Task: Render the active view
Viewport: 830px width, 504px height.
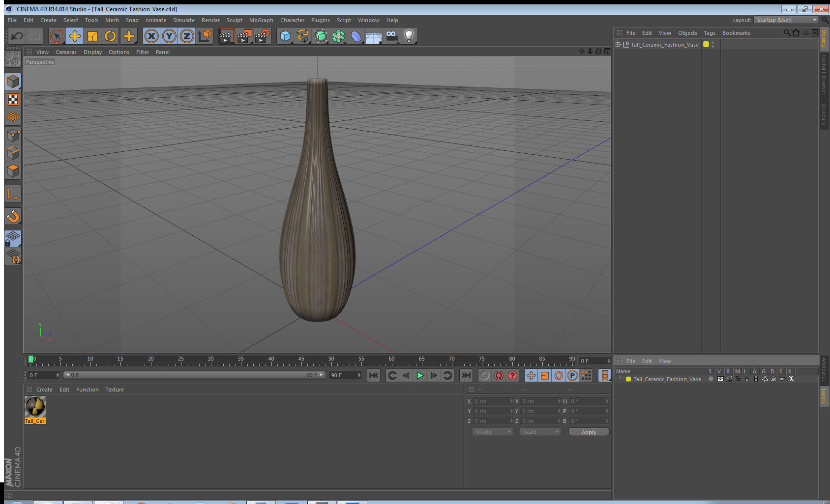Action: click(x=226, y=36)
